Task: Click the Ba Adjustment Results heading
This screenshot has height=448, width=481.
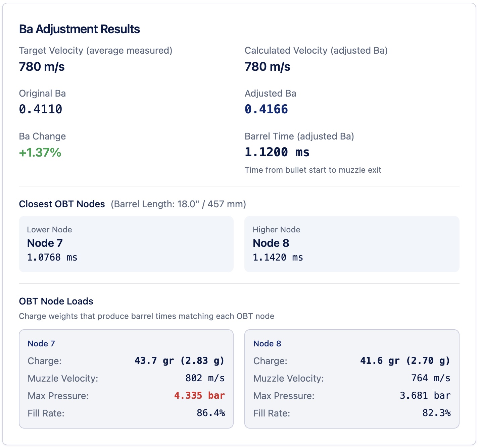Action: click(x=79, y=29)
